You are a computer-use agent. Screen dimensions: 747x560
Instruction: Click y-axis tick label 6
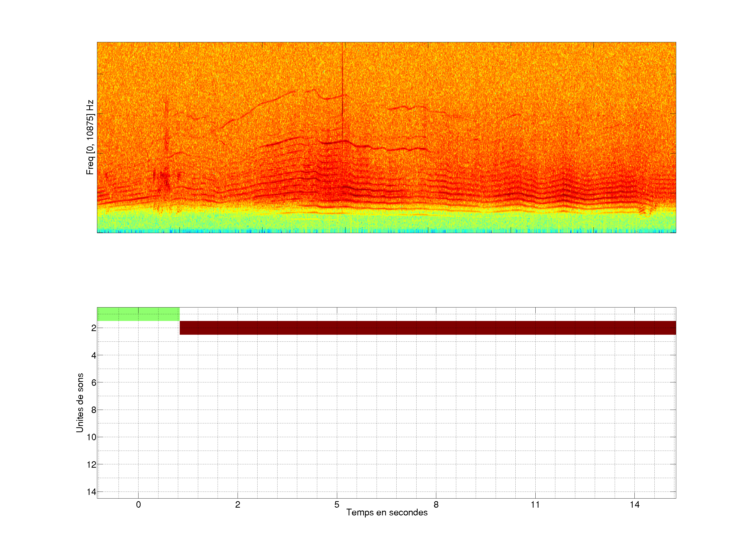(x=94, y=382)
